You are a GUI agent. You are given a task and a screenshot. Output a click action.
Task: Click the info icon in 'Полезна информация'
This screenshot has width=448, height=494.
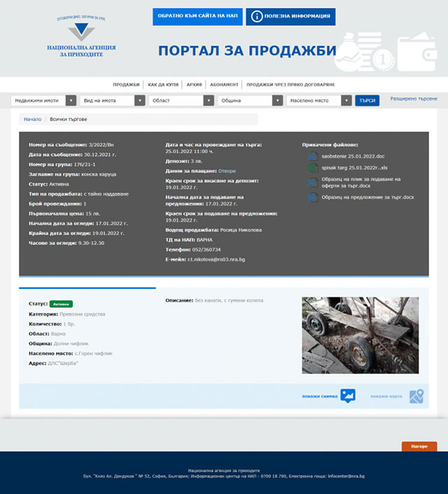tap(257, 17)
